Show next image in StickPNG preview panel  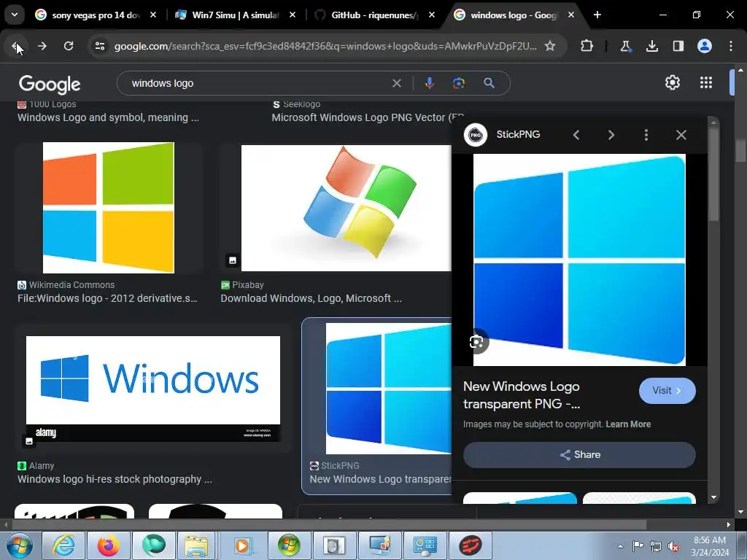point(611,135)
